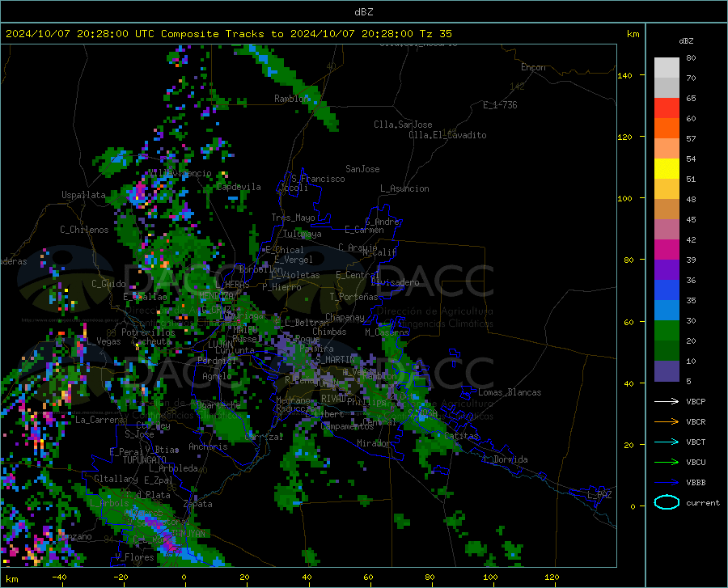Click the 'L_Asuncion' map label
This screenshot has height=588, width=728.
[x=405, y=188]
